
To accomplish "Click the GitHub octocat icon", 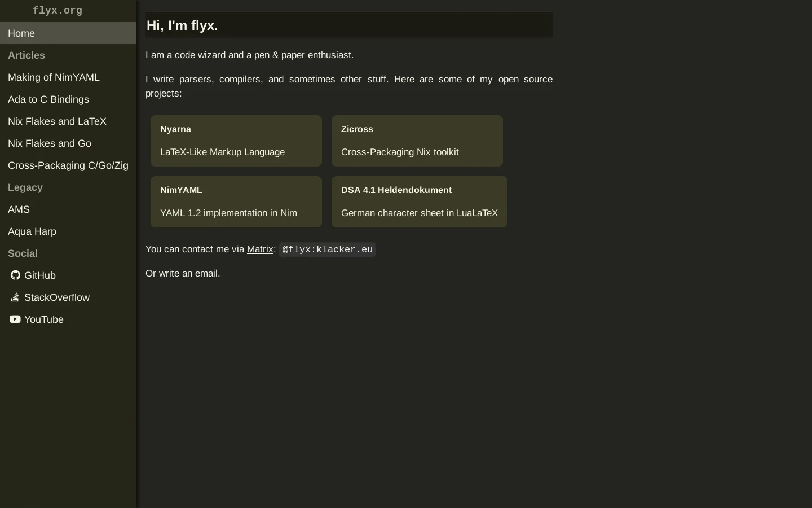I will pos(15,275).
